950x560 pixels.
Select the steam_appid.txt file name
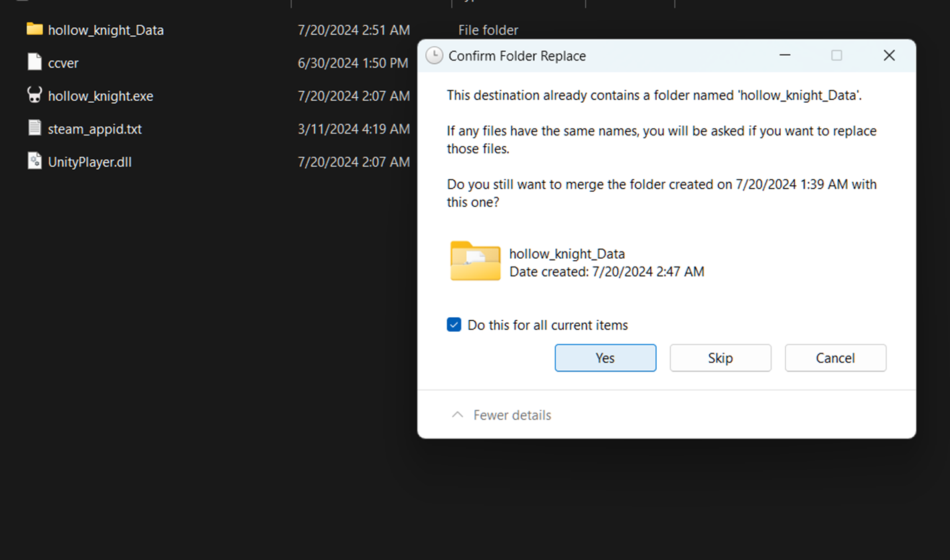pos(95,129)
